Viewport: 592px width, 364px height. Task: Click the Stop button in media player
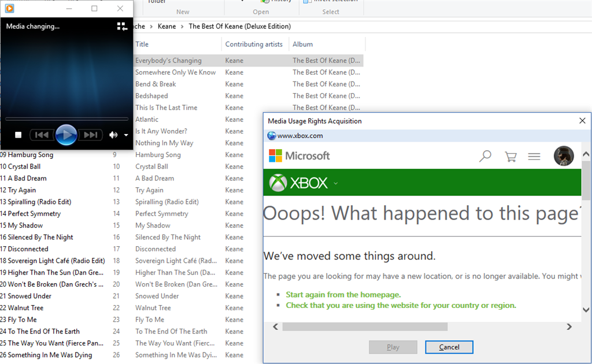click(18, 135)
